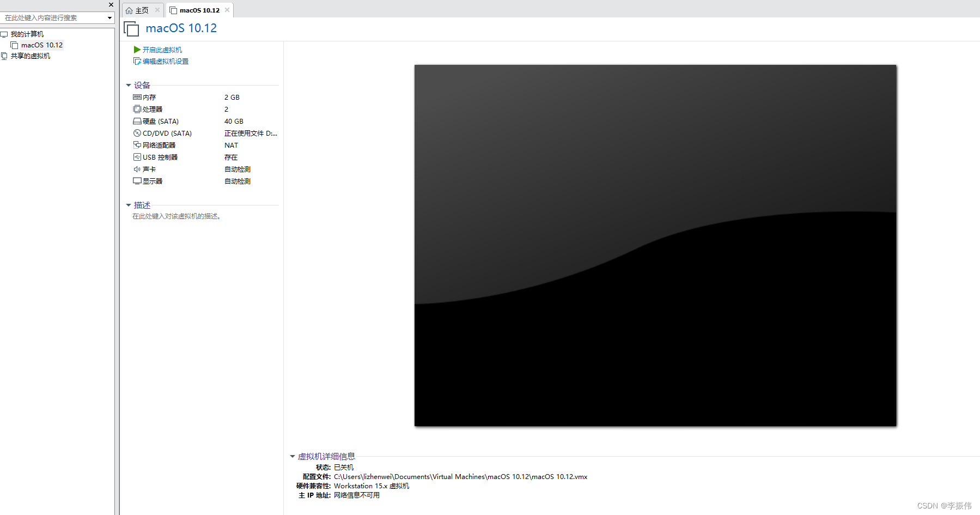Collapse the 描述 description section
Screen dimensions: 980x515
[x=129, y=205]
